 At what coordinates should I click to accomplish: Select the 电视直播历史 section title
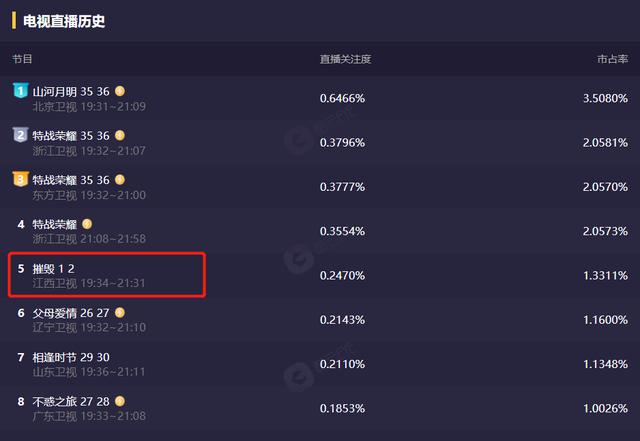pos(64,21)
